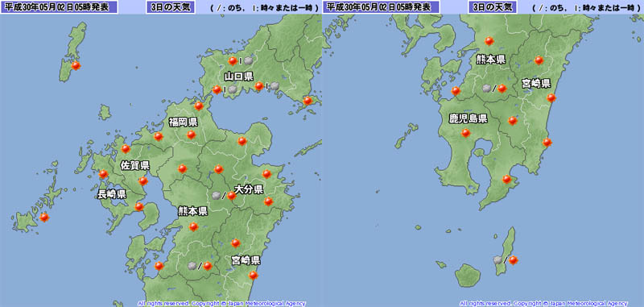
Task: Select the 長崎県 prefecture label
Action: click(x=112, y=194)
